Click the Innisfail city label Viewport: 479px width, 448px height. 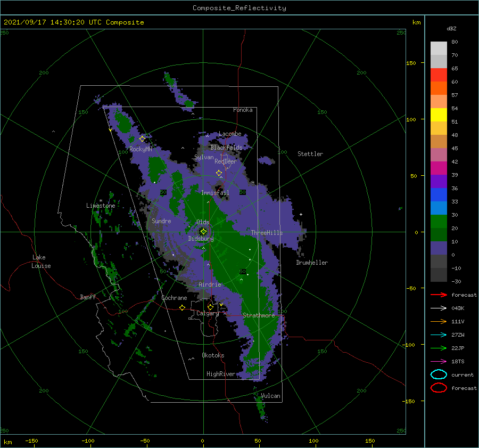[x=215, y=193]
